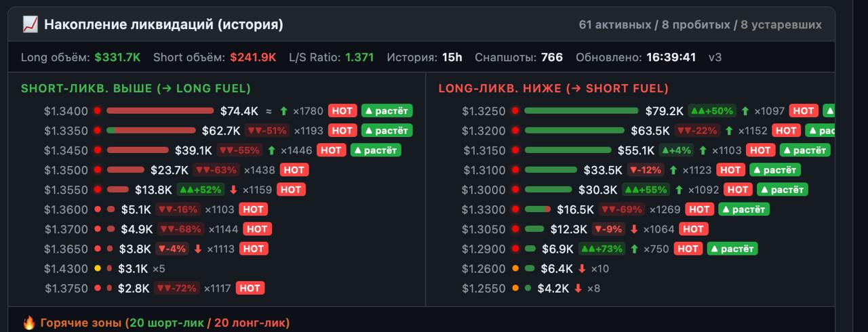868x332 pixels.
Task: Click the red dot beside $1.3400
Action: click(x=98, y=110)
